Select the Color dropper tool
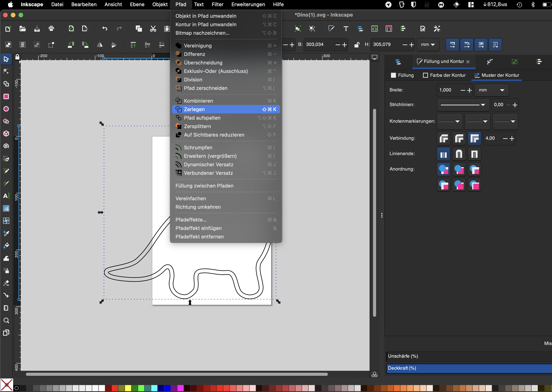The image size is (552, 392). point(6,233)
